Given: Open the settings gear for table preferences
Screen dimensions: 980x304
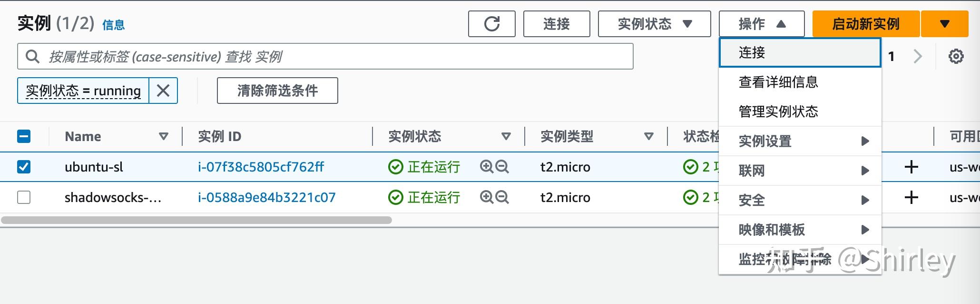Looking at the screenshot, I should click(x=956, y=56).
